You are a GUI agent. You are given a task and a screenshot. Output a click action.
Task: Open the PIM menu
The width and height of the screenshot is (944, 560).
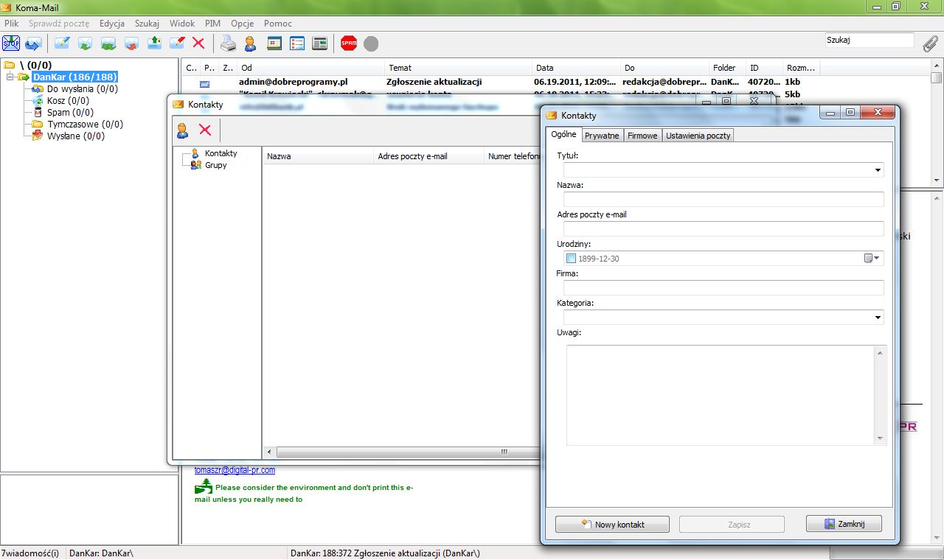(212, 24)
